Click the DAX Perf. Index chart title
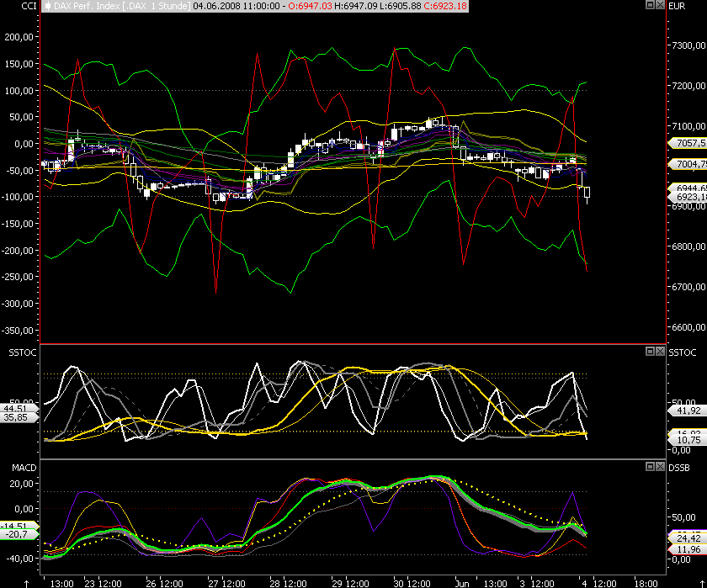The height and width of the screenshot is (588, 707). (x=118, y=6)
